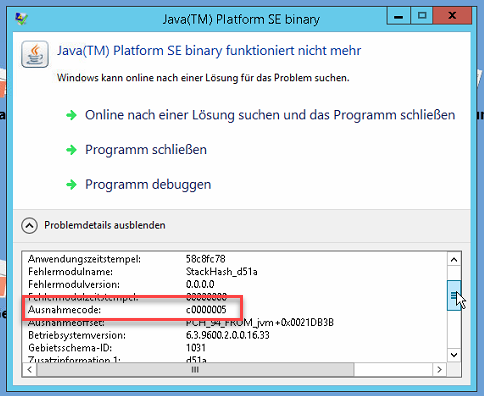The image size is (484, 396).
Task: Click the horizontal scroll right arrow
Action: point(439,369)
